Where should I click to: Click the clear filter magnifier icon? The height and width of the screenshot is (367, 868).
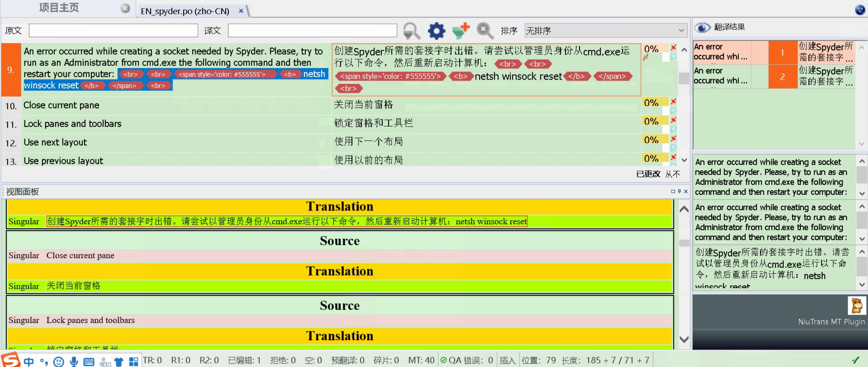point(485,31)
